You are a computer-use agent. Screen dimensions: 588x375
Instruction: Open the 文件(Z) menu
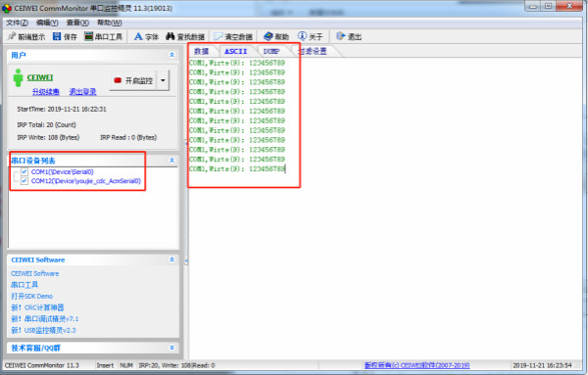17,23
